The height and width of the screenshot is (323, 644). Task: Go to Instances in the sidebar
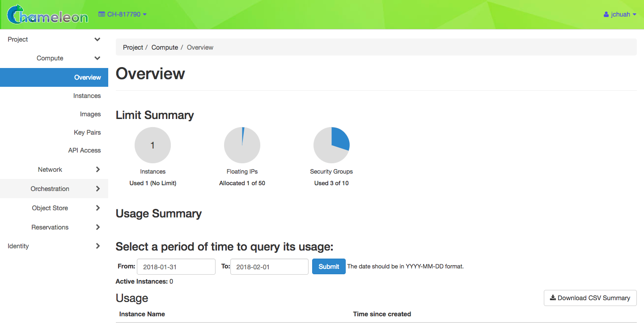point(87,96)
